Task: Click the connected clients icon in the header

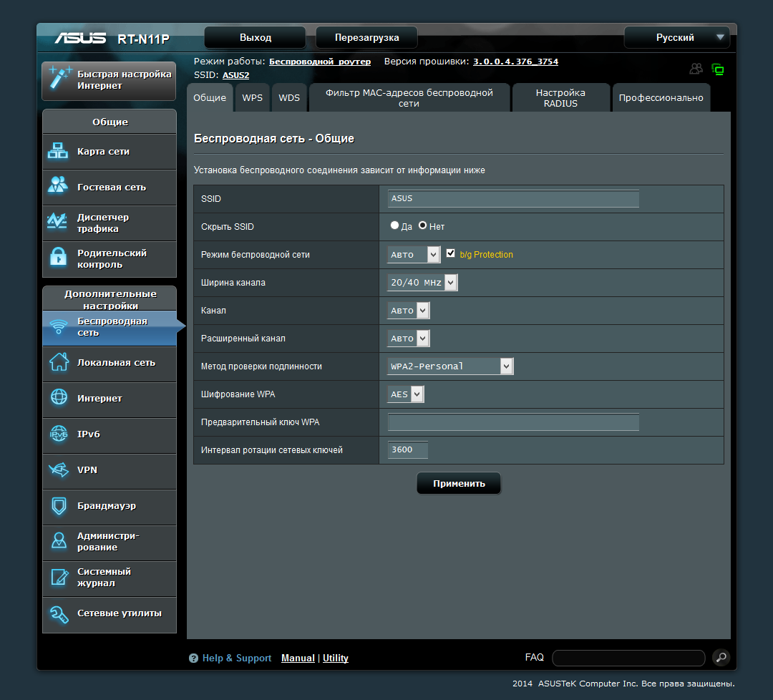Action: pyautogui.click(x=696, y=69)
